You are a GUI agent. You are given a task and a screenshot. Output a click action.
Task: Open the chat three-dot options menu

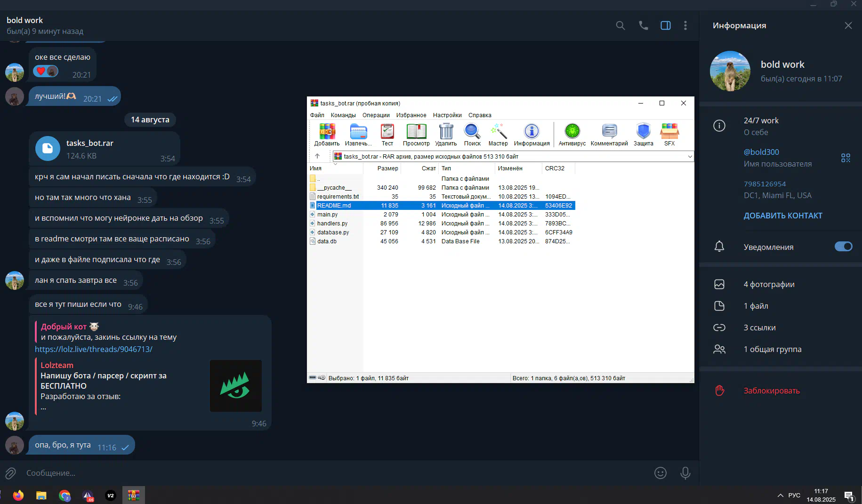tap(685, 25)
